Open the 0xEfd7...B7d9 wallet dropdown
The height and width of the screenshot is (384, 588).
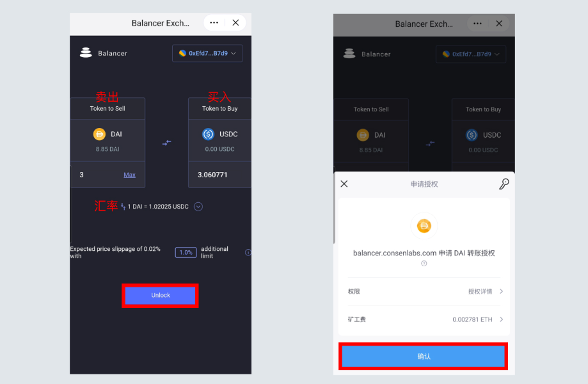coord(207,53)
